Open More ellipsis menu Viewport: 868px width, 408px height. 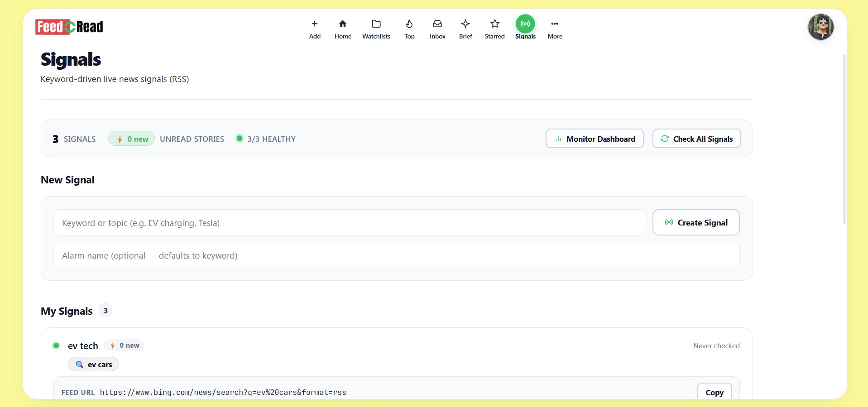point(555,24)
